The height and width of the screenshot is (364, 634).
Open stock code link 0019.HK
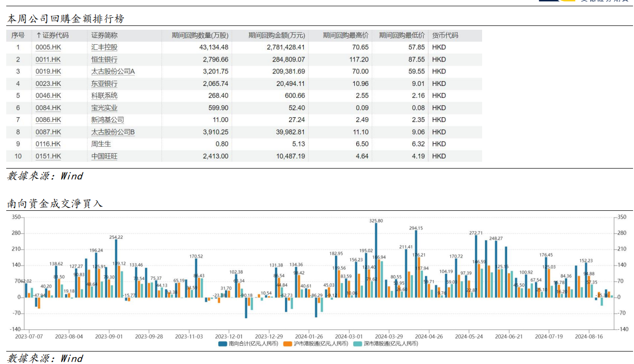coord(49,72)
